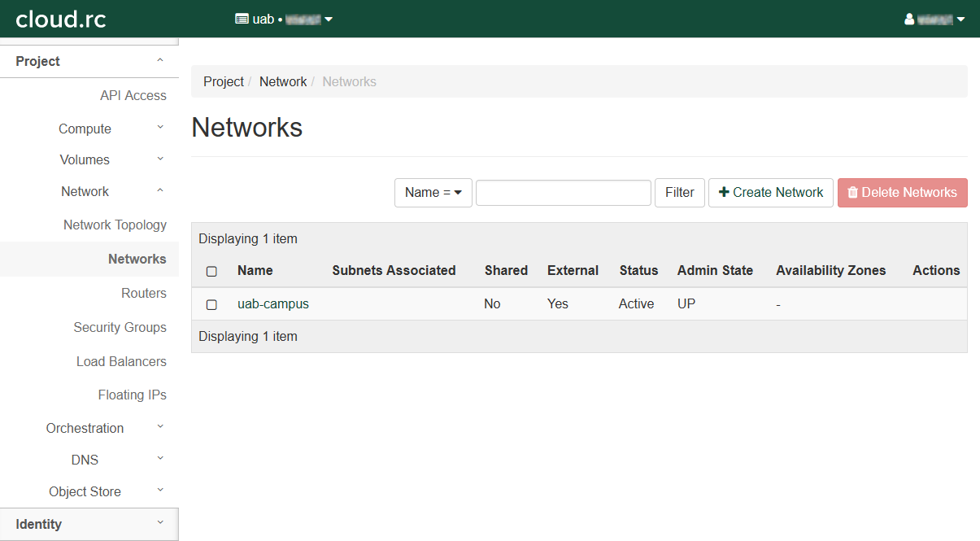This screenshot has height=541, width=980.
Task: Collapse the Project panel section
Action: tap(89, 62)
